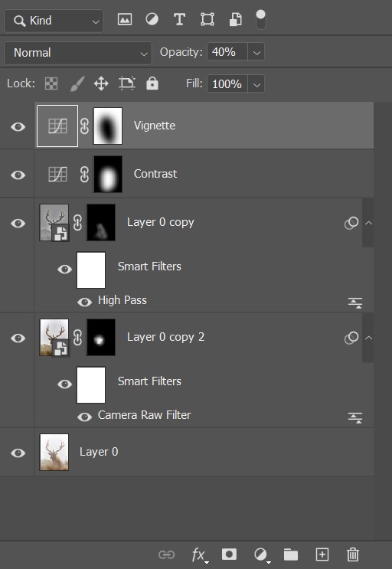Screen dimensions: 392x569
Task: Open layer style fx menu
Action: 199,555
